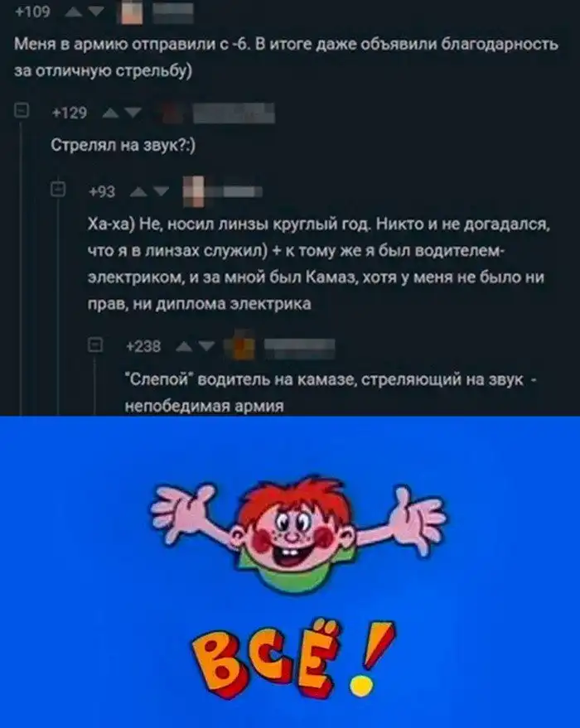Downvote the +129 'Стрелял на звук' comment
The image size is (580, 728).
pyautogui.click(x=133, y=113)
